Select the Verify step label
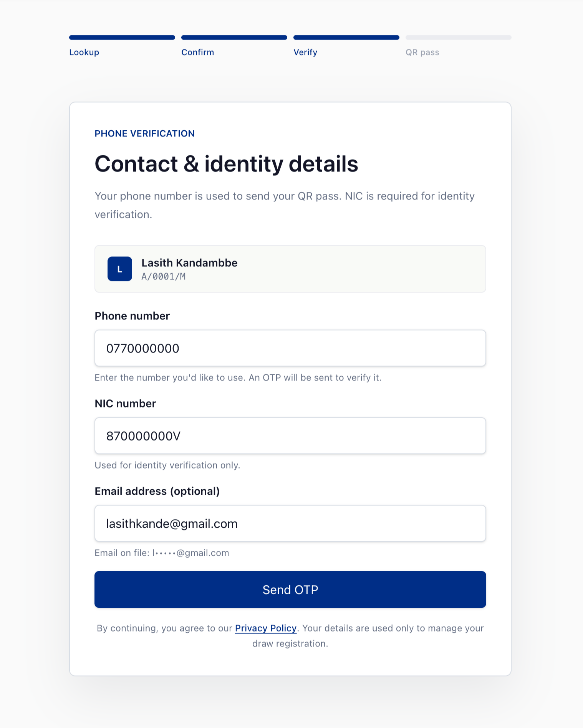The height and width of the screenshot is (728, 583). pyautogui.click(x=305, y=52)
